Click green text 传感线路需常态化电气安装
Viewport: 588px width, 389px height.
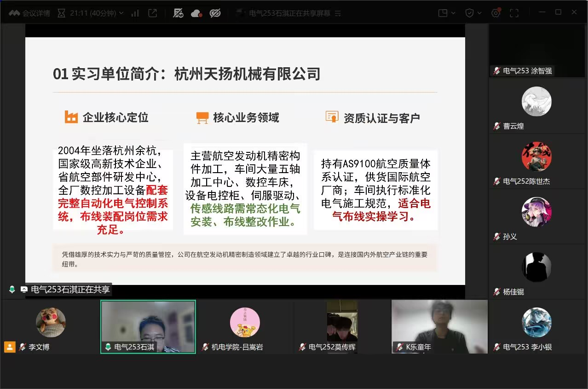(245, 215)
